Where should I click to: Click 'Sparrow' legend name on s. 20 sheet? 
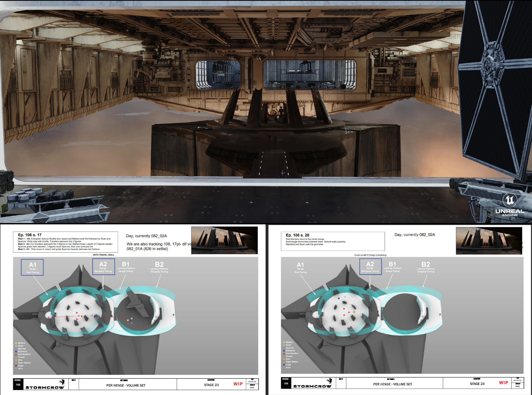tap(290, 348)
